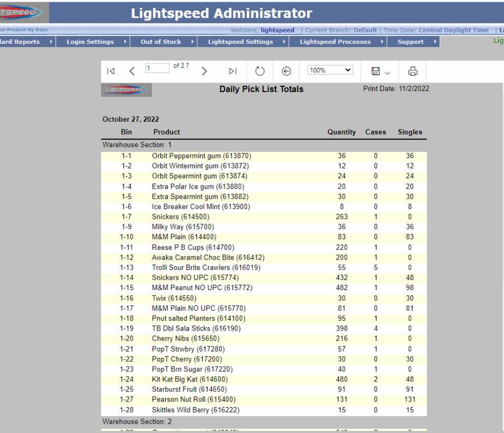
Task: Click bin 1-7 cell
Action: coord(126,217)
